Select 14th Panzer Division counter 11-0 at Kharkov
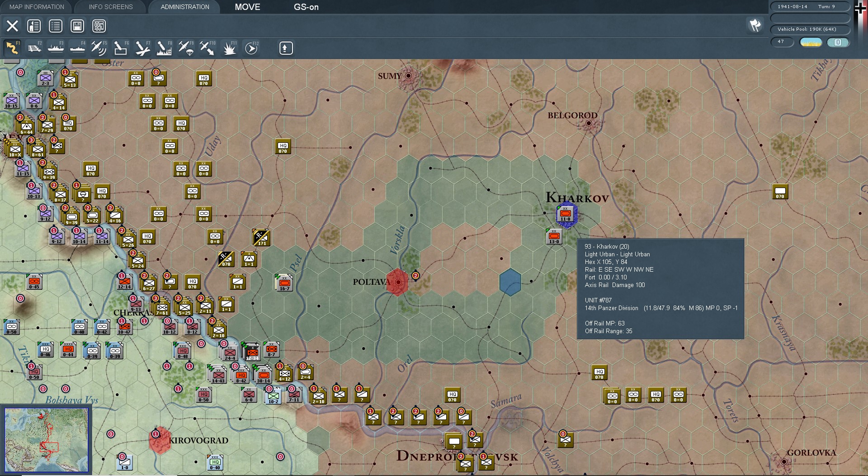Screen dimensions: 868x476 coord(566,214)
